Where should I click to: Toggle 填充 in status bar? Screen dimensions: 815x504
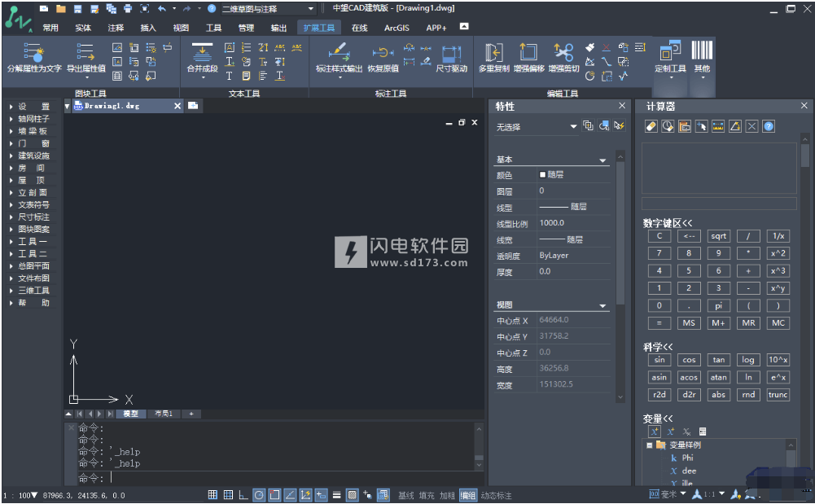427,496
